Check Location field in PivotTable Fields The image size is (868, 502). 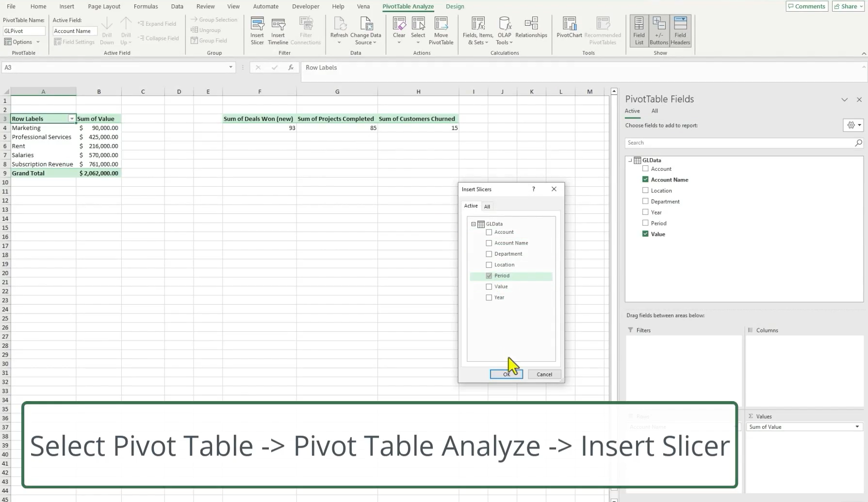click(x=645, y=191)
